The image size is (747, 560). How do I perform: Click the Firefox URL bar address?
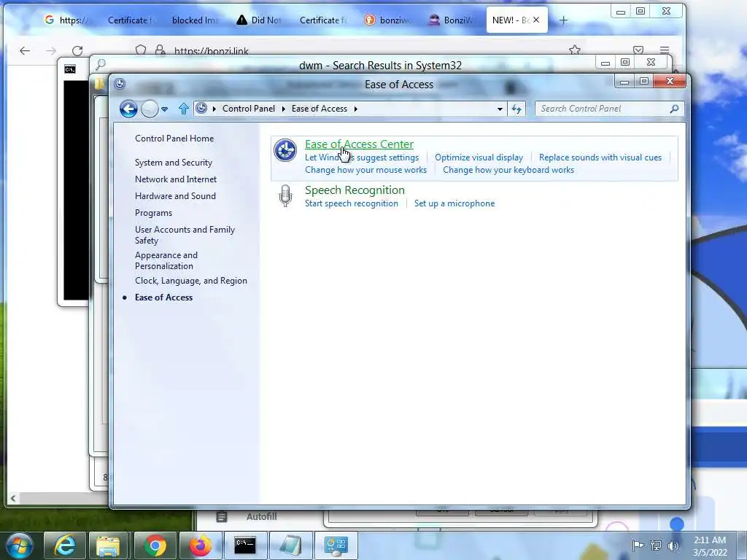click(x=212, y=51)
